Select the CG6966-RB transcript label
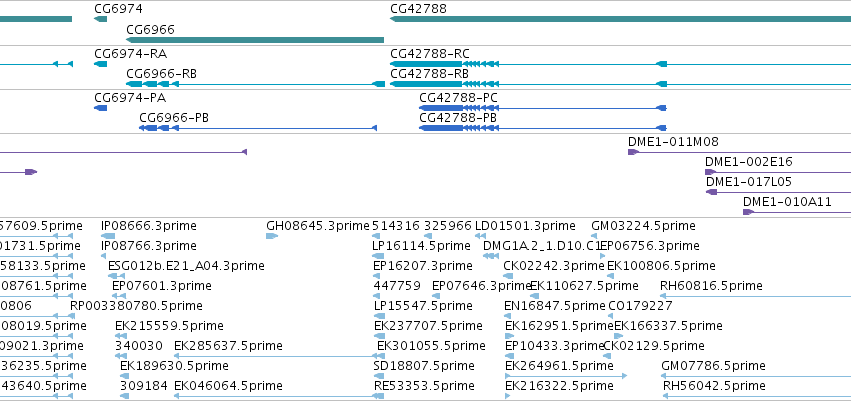The image size is (851, 401). click(161, 74)
